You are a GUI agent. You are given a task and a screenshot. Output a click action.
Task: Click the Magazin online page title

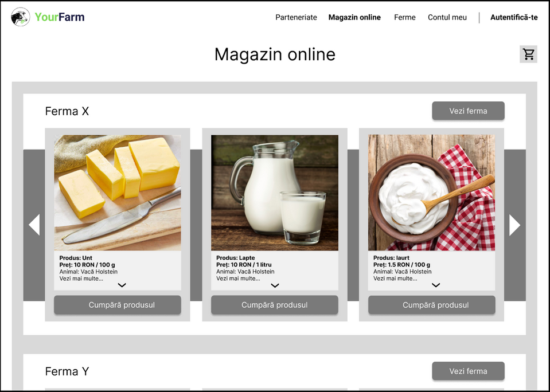pos(275,54)
